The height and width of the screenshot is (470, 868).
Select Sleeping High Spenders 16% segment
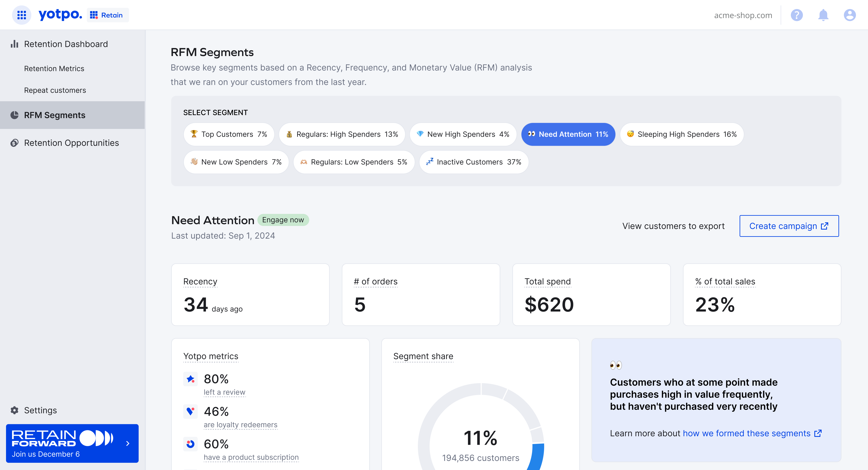(682, 134)
